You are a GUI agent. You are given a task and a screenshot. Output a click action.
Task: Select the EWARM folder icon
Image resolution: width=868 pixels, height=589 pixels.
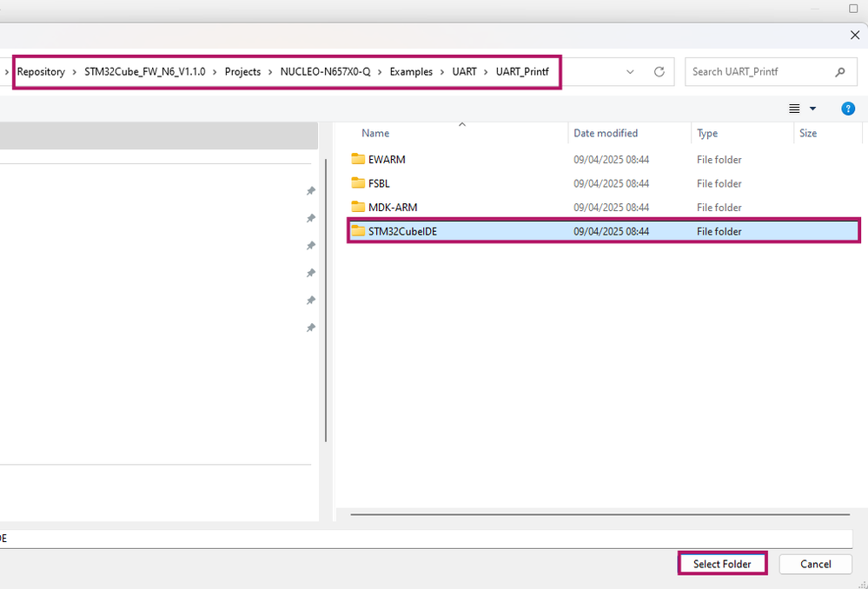click(358, 160)
